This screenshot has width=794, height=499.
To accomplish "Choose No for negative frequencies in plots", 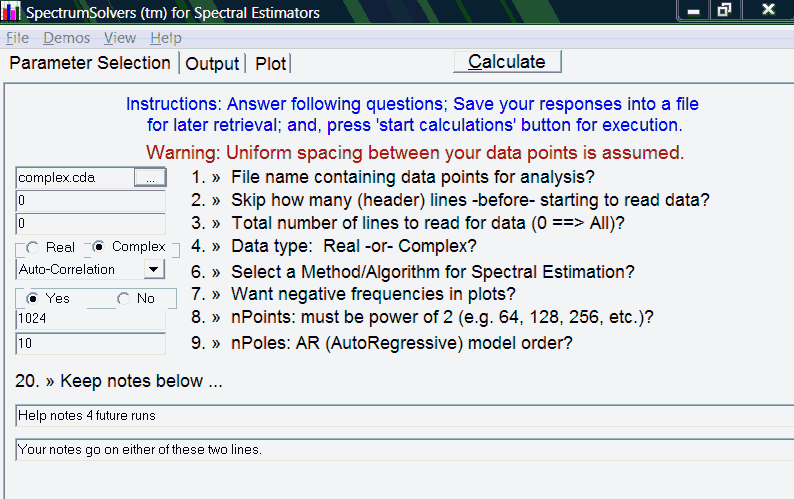I will 124,299.
